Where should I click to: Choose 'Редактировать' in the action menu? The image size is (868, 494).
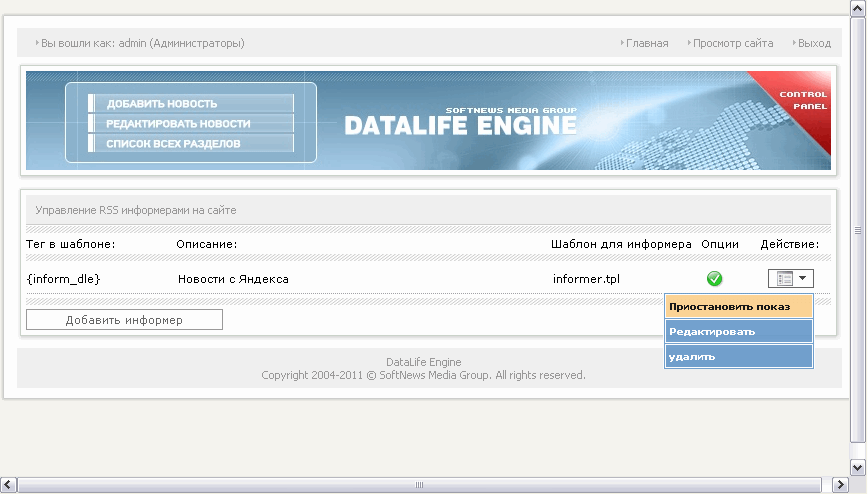pos(738,331)
